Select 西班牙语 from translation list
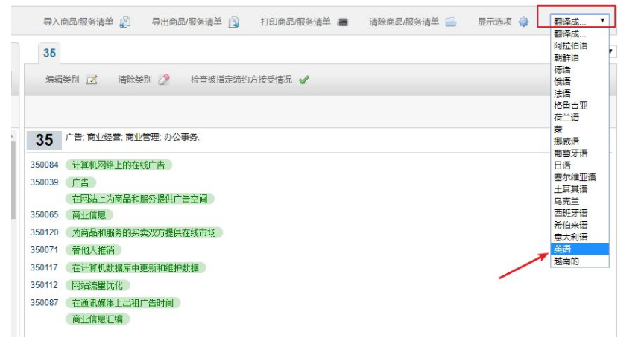This screenshot has width=644, height=338. click(x=579, y=213)
